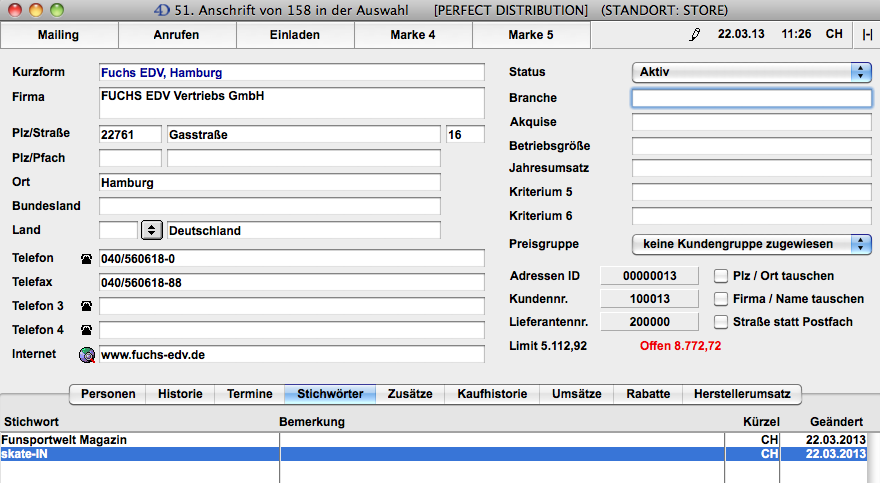This screenshot has width=880, height=483.
Task: Click the phone icon next to Telefon
Action: [86, 258]
